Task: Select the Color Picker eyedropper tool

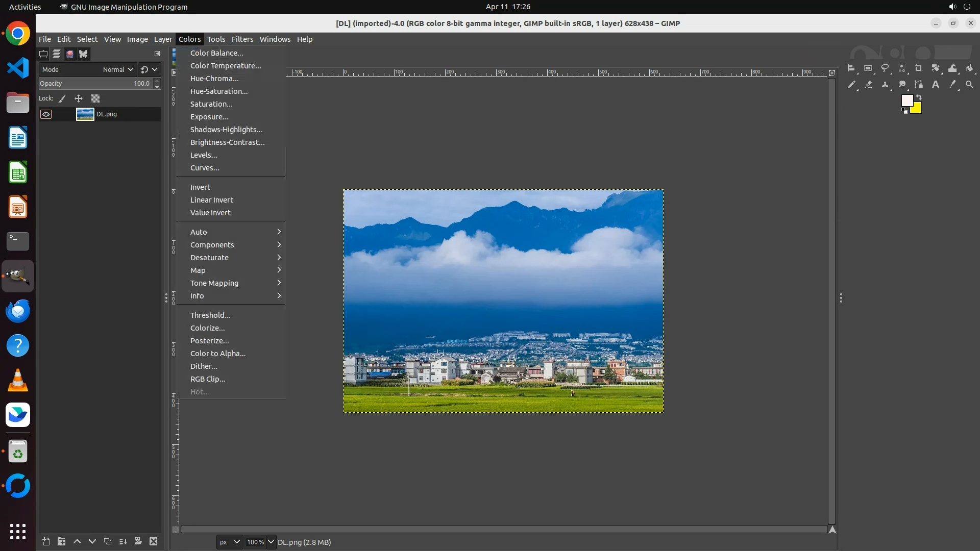Action: 952,85
